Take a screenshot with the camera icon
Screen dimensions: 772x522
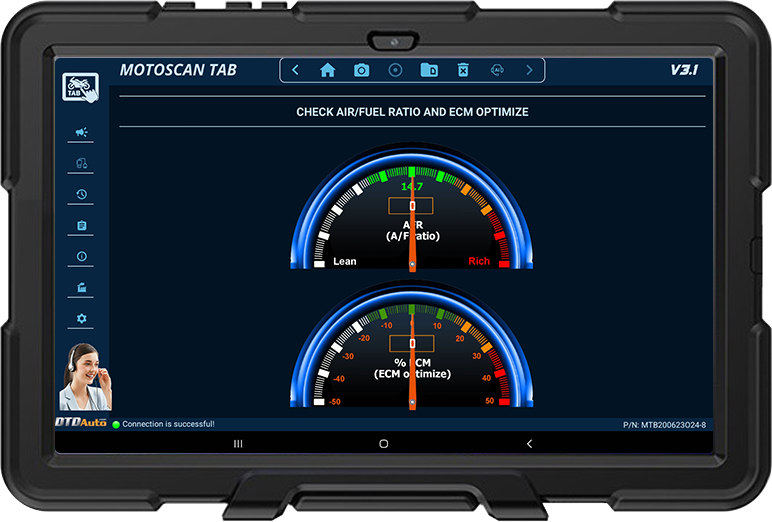(x=361, y=70)
